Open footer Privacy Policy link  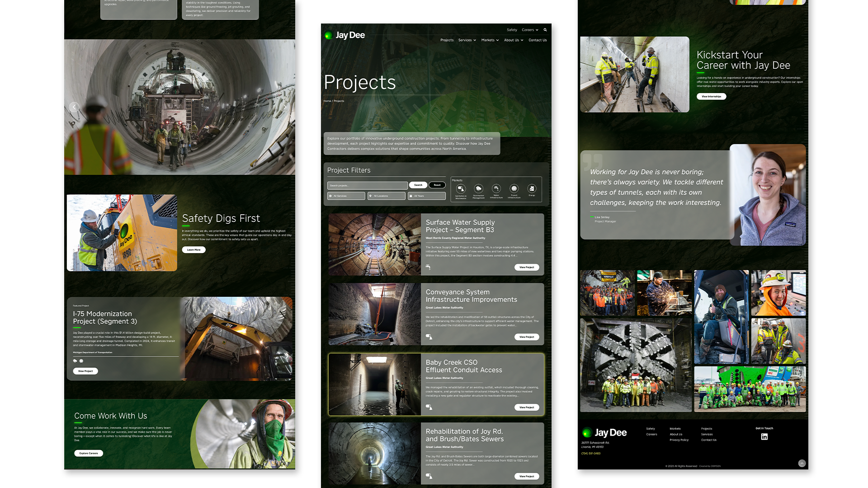[x=679, y=440]
